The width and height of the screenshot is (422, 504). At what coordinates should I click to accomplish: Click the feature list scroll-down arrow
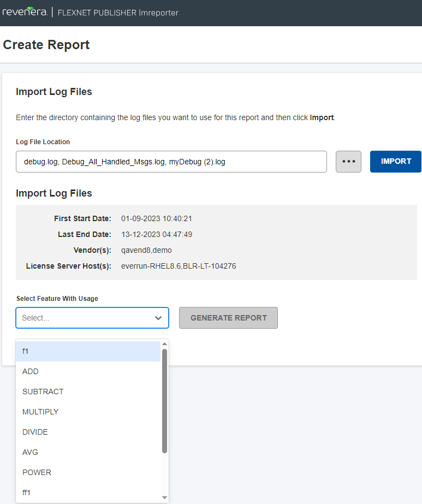(164, 497)
